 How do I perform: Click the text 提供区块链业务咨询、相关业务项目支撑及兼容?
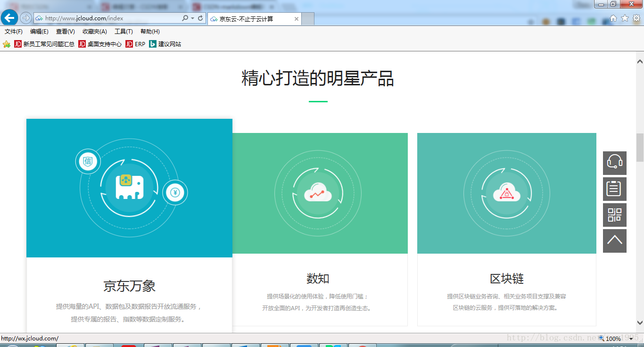[x=507, y=297]
